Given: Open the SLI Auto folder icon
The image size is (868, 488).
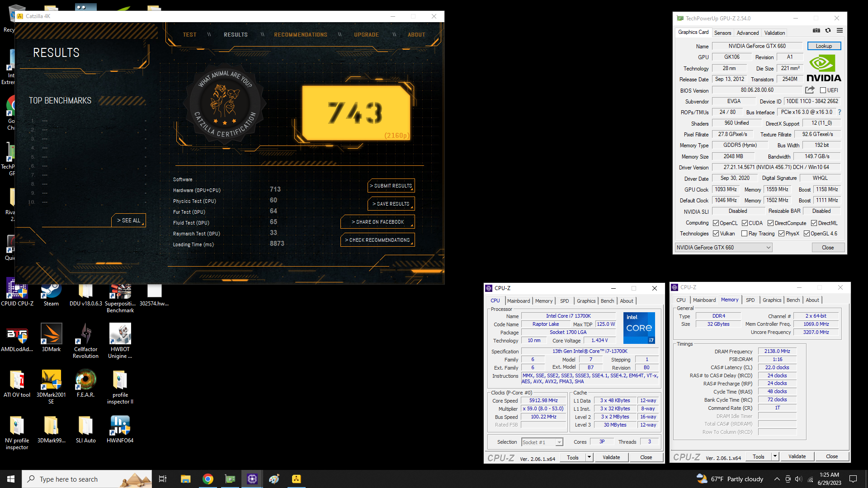Looking at the screenshot, I should point(86,429).
